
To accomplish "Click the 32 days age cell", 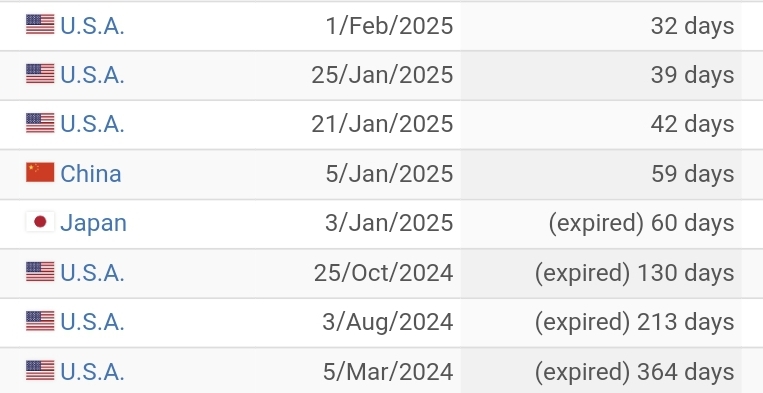I will (601, 26).
